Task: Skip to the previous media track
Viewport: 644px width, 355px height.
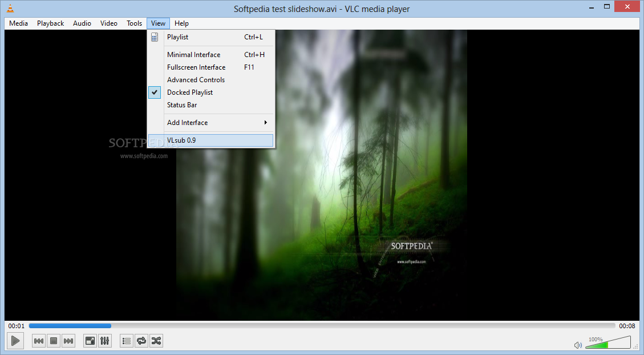Action: [x=39, y=341]
